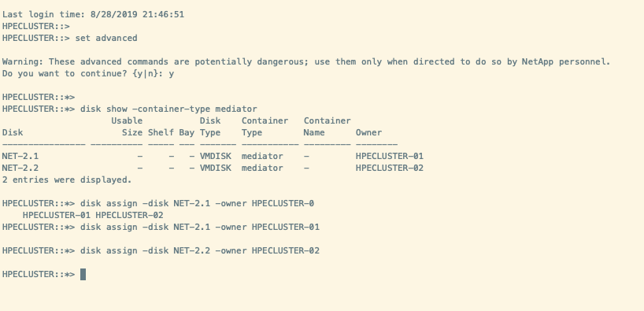Click the 'disk assign -disk NET-2.2' command line
The image size is (644, 311).
click(200, 250)
